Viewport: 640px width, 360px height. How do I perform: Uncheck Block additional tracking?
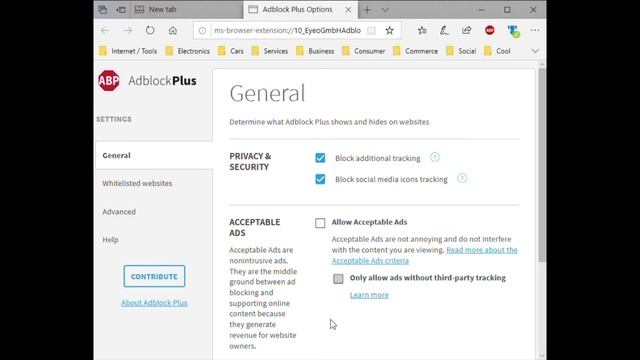320,158
